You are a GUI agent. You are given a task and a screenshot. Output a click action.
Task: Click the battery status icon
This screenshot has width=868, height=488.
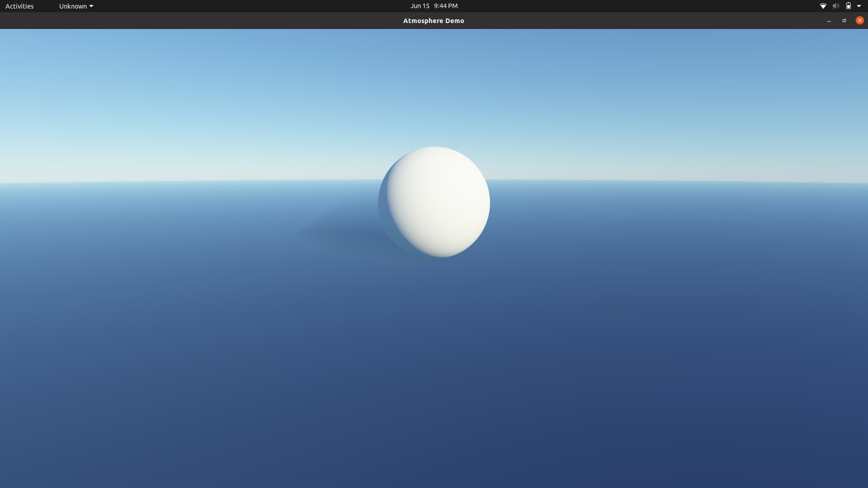[848, 6]
